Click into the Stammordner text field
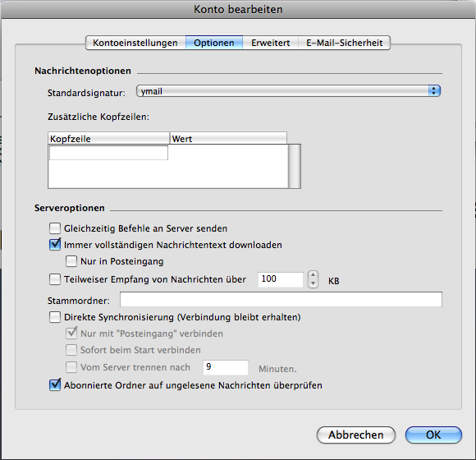 click(281, 299)
